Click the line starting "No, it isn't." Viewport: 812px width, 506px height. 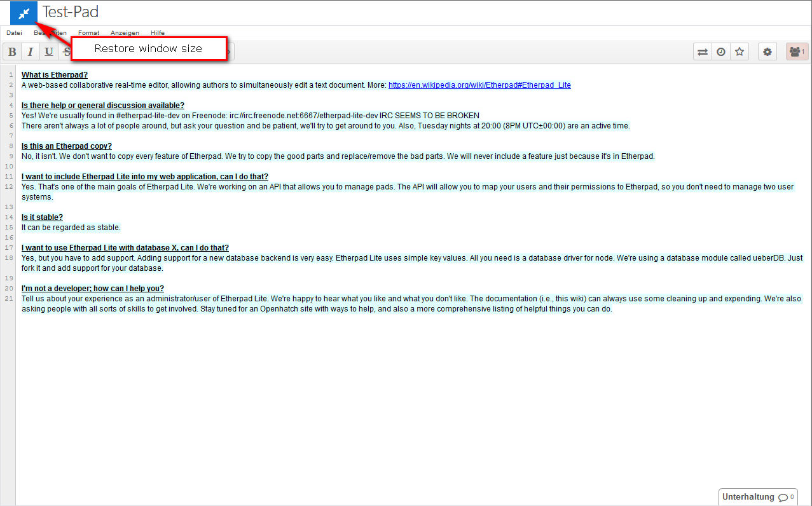point(338,156)
